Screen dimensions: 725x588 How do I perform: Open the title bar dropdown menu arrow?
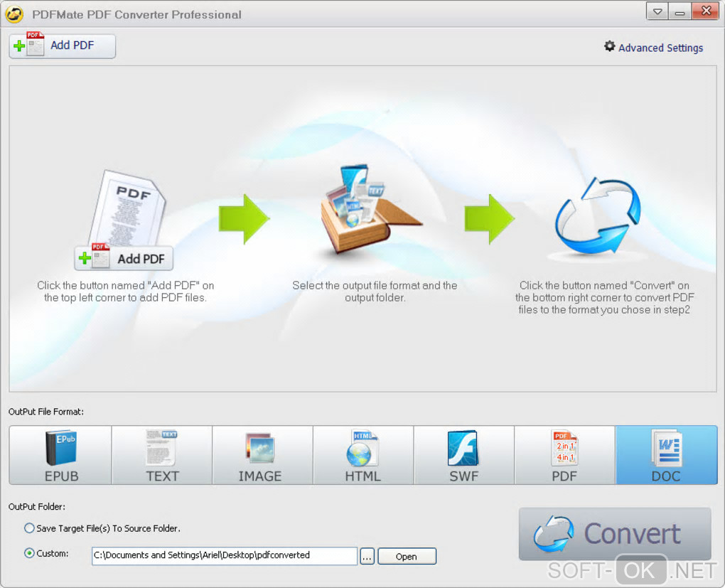657,11
